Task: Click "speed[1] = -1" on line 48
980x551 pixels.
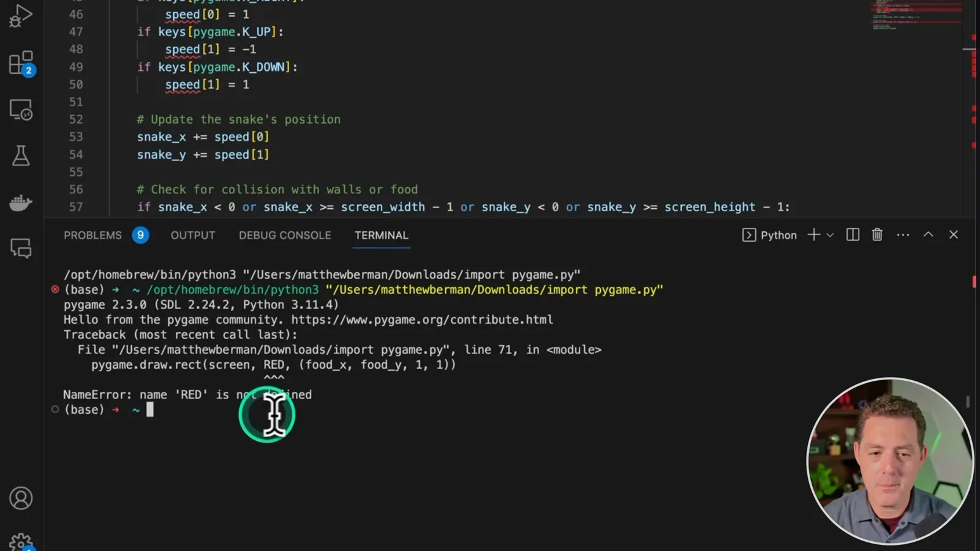Action: pos(211,50)
